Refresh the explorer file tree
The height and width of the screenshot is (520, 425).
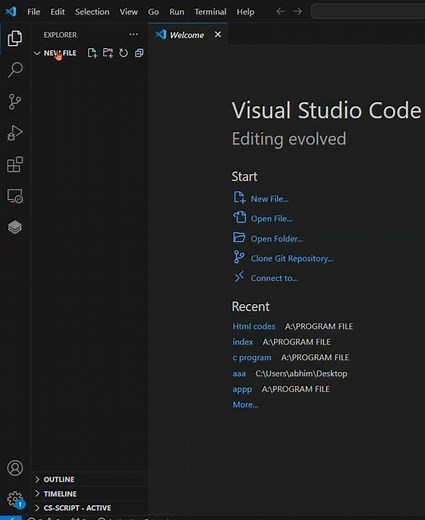(123, 53)
